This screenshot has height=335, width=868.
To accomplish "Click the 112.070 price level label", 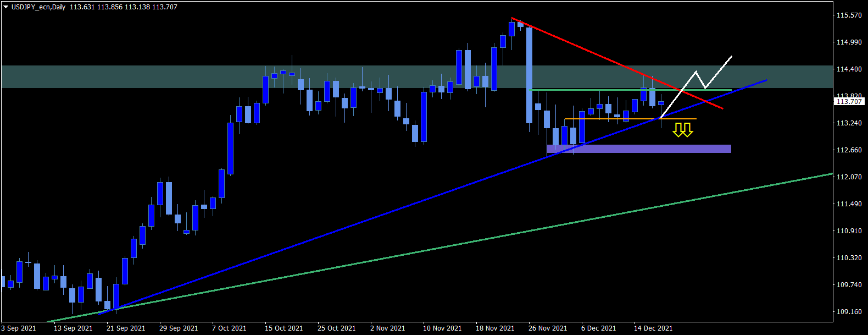I will coord(849,177).
